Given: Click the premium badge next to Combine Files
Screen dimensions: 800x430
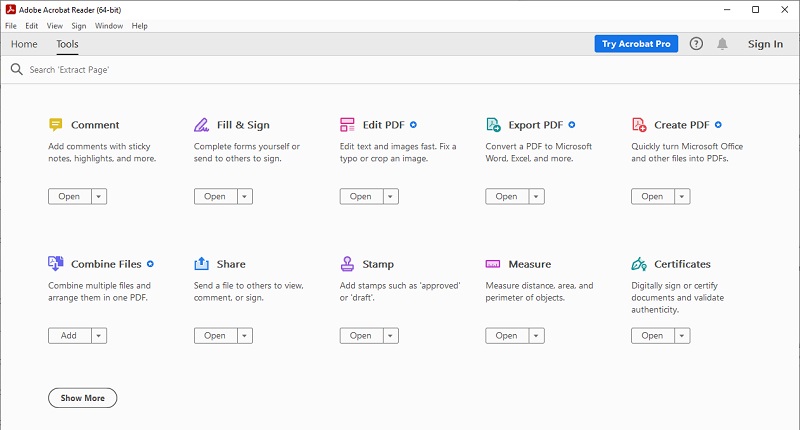Looking at the screenshot, I should coord(151,264).
